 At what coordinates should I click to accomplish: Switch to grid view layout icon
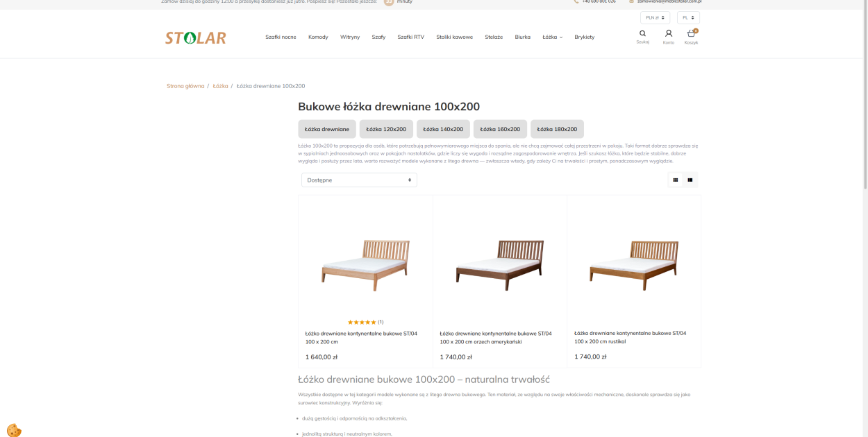coord(675,180)
